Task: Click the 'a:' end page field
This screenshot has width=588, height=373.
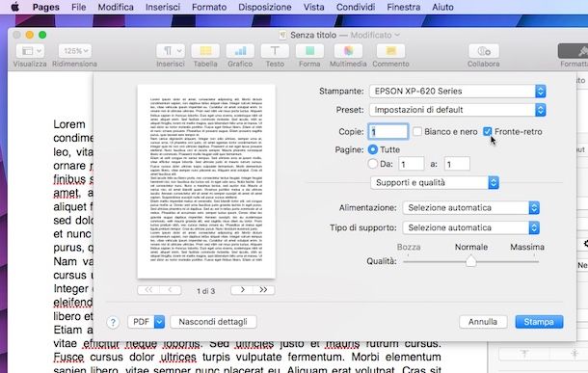Action: [x=457, y=164]
